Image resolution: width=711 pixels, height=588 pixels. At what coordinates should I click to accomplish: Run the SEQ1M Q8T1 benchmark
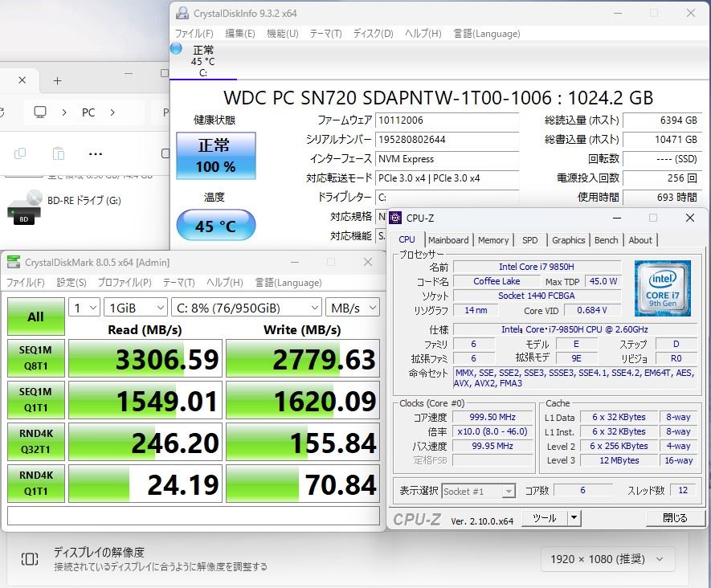36,358
